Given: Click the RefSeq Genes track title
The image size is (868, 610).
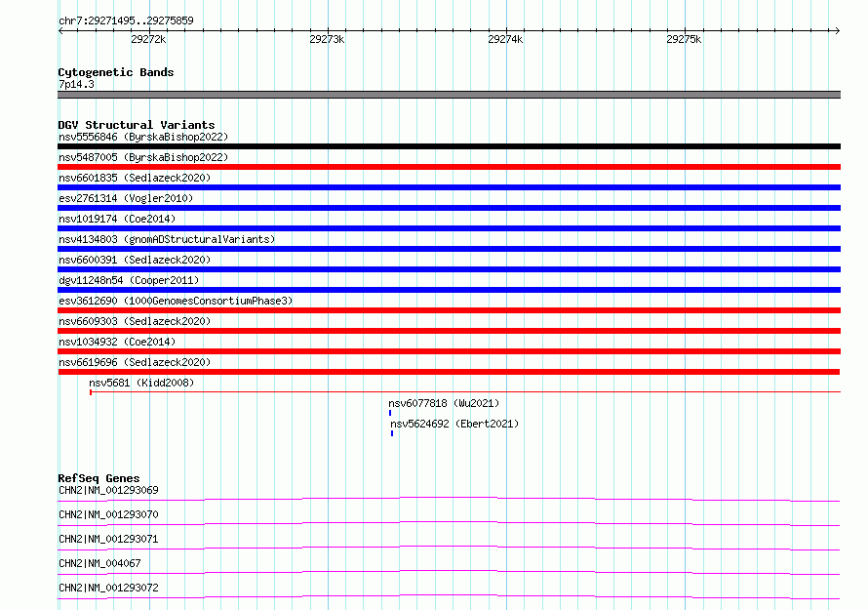Looking at the screenshot, I should tap(99, 478).
